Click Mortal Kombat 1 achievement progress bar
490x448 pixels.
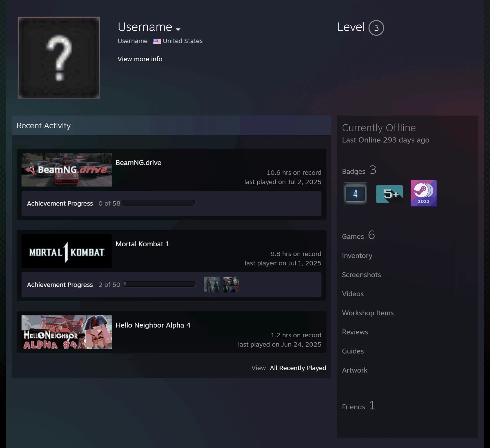tap(159, 284)
